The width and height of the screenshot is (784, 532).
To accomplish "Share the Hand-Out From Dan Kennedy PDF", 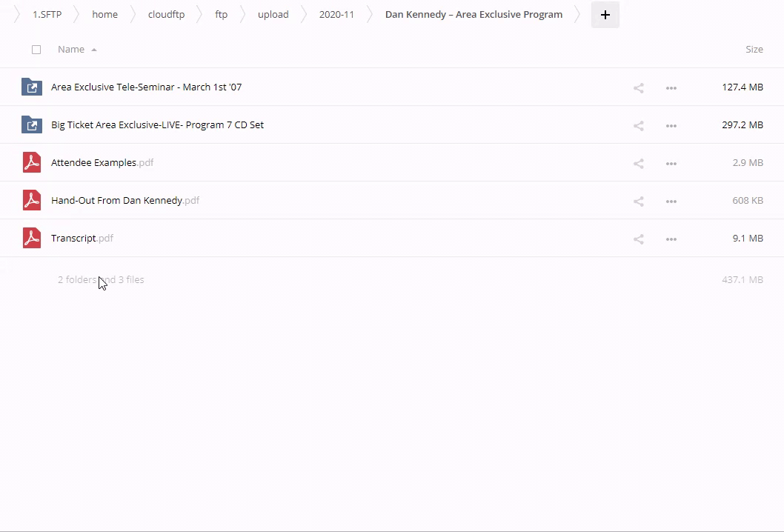I will point(638,202).
